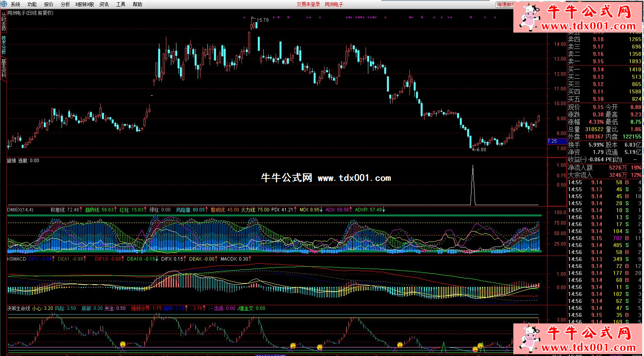Click the leftmost smiley signal marker icon
This screenshot has width=644, height=356.
123,344
